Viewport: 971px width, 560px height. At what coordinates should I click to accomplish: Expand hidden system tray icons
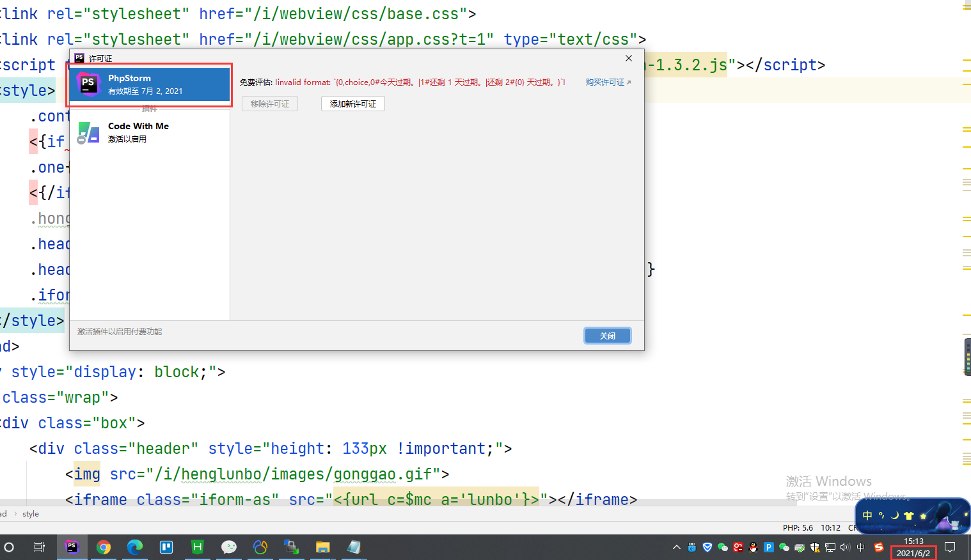[x=677, y=547]
